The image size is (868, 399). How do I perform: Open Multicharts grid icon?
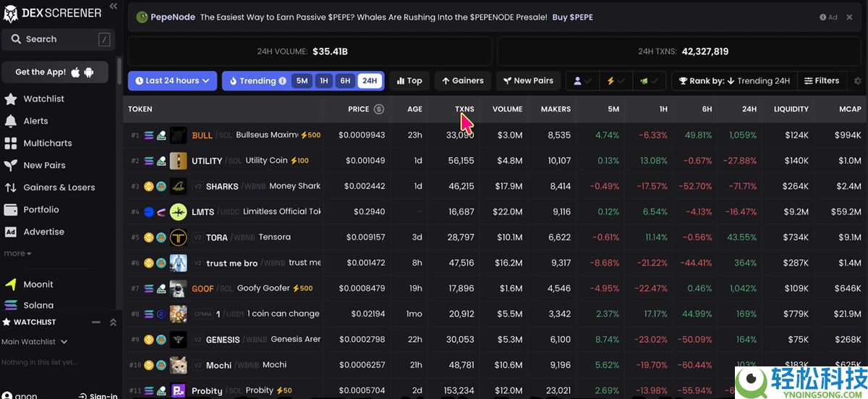(10, 143)
